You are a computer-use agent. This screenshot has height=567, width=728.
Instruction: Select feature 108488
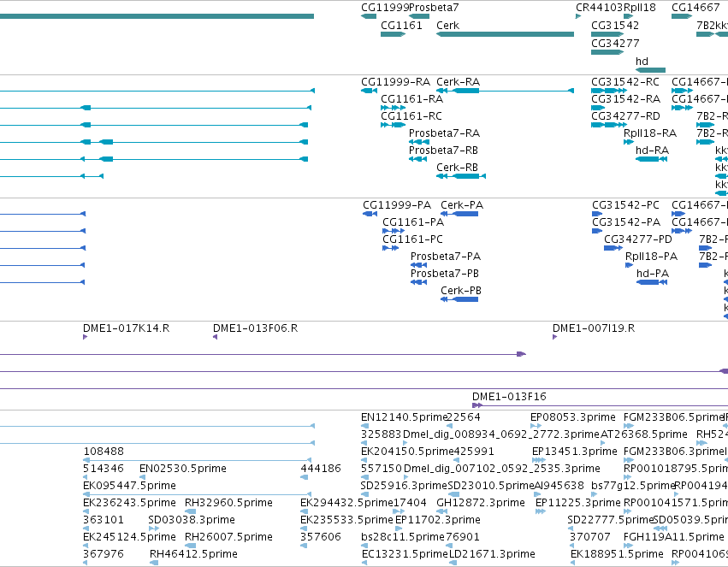(x=198, y=460)
